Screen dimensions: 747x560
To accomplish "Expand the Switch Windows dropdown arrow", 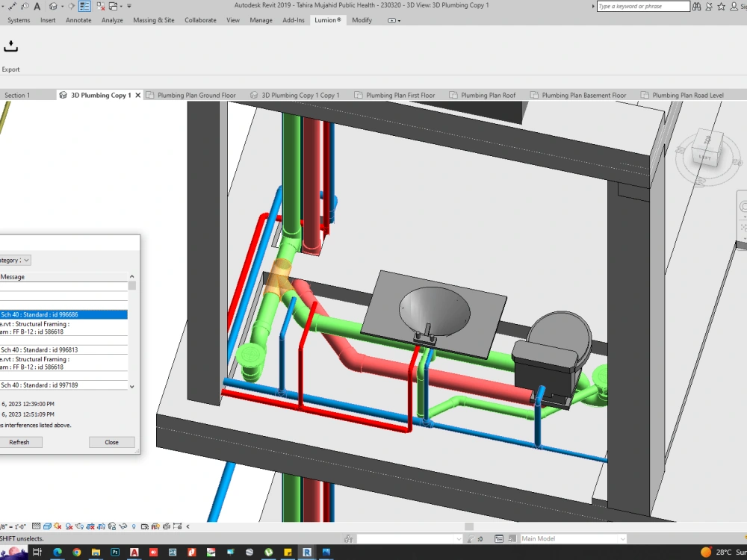I will coord(121,7).
